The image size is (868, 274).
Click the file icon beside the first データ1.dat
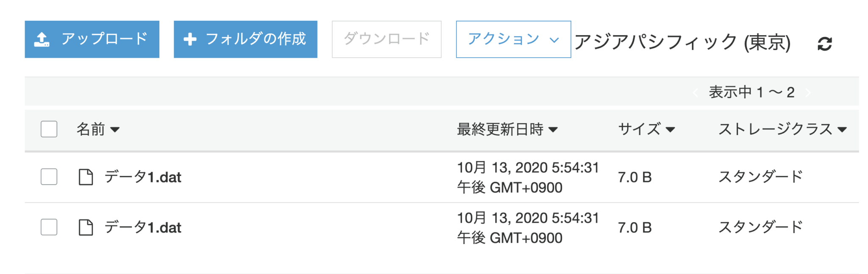click(86, 177)
